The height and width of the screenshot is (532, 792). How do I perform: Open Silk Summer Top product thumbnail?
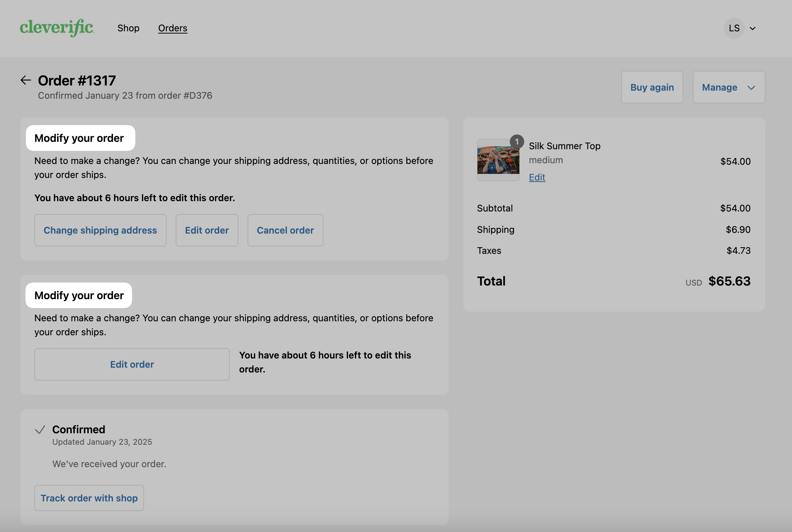coord(498,160)
